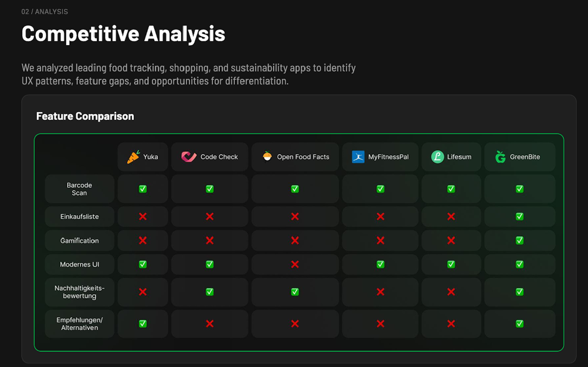588x367 pixels.
Task: Click the Lifesum green circle logo
Action: click(438, 157)
